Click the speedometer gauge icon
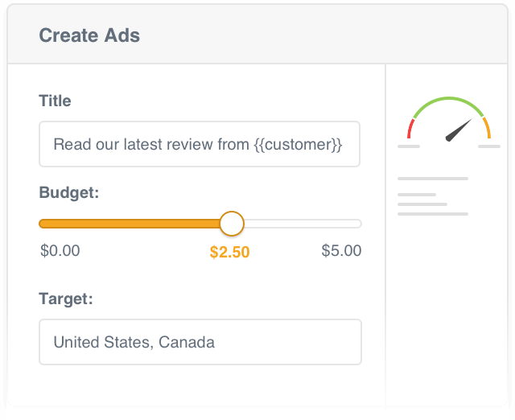The width and height of the screenshot is (515, 420). (449, 122)
